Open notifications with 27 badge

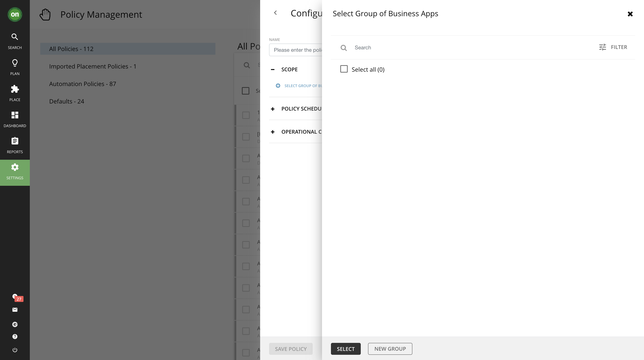15,297
